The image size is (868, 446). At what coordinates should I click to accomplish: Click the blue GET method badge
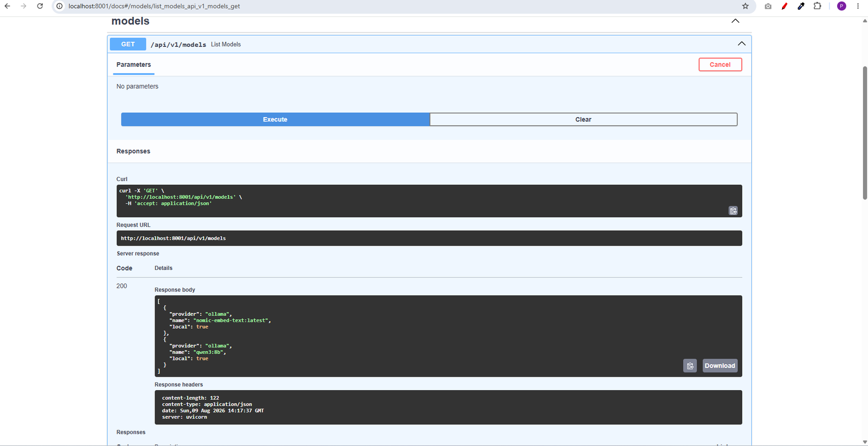tap(128, 44)
